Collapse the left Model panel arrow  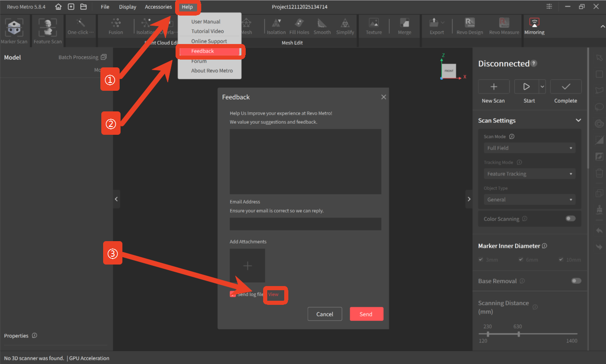[116, 199]
